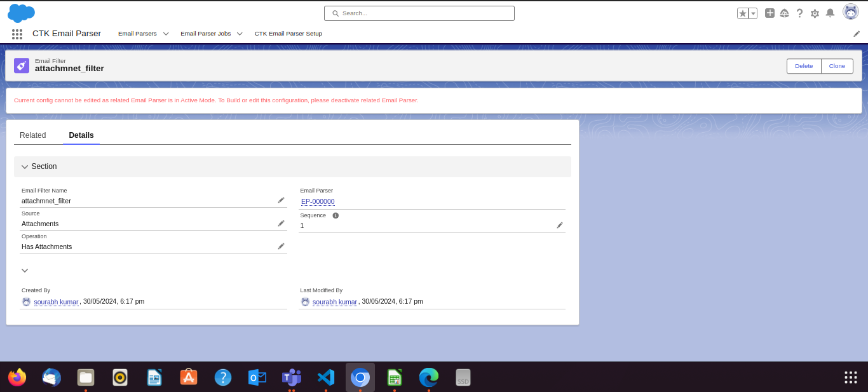
Task: Click the attachmnet_filter record title
Action: click(69, 69)
